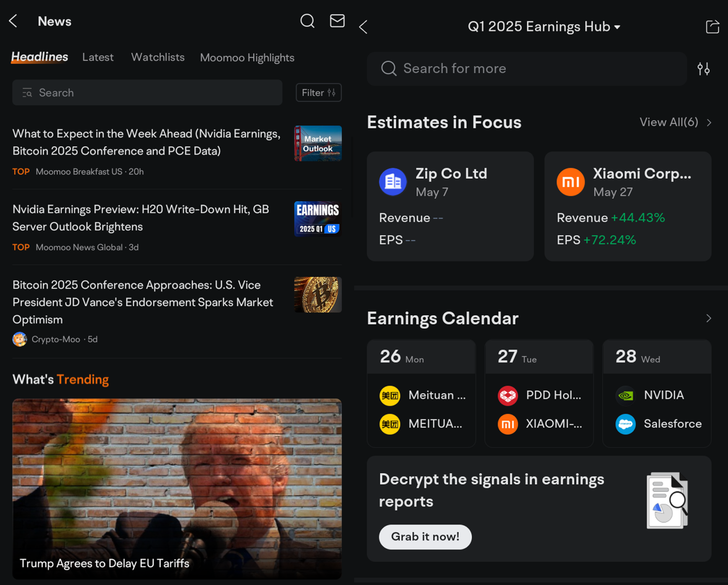Viewport: 728px width, 585px height.
Task: Open the Xiaomi Corp estimate card
Action: tap(628, 207)
